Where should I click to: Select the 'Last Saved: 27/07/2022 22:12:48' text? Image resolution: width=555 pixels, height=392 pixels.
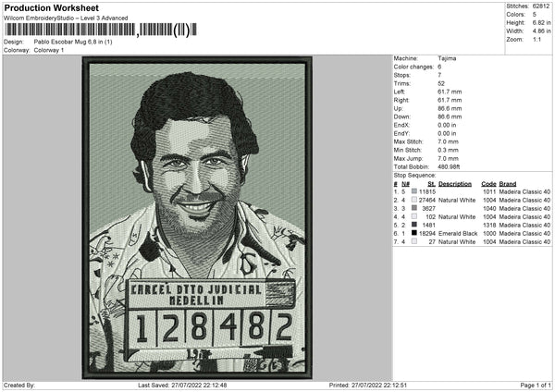coord(182,385)
